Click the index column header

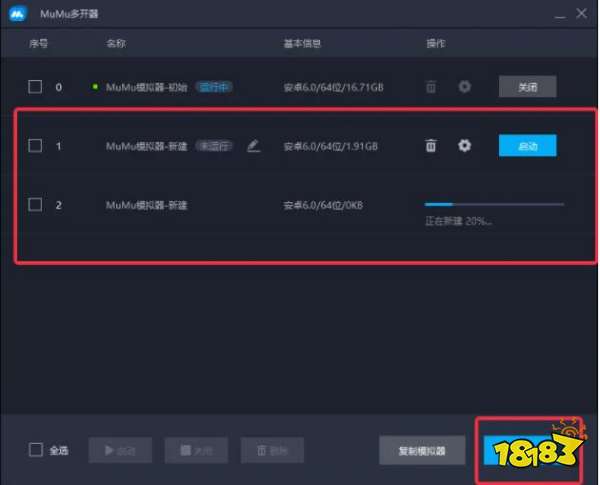39,43
